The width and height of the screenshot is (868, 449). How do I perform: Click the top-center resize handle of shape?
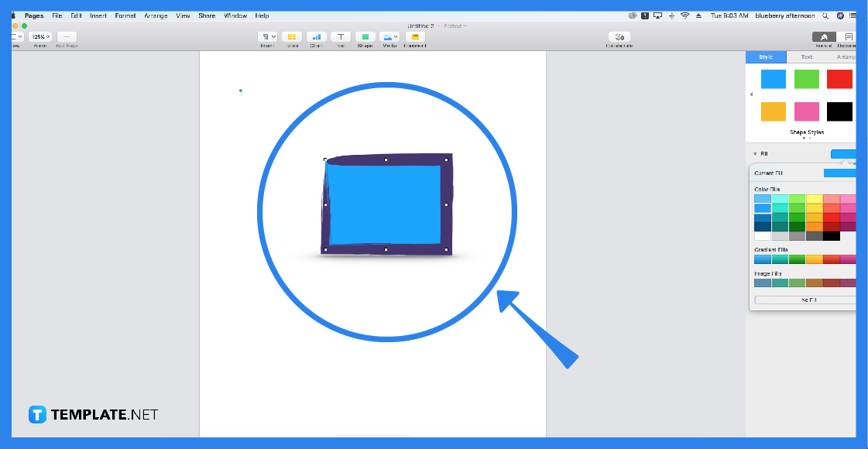(386, 159)
